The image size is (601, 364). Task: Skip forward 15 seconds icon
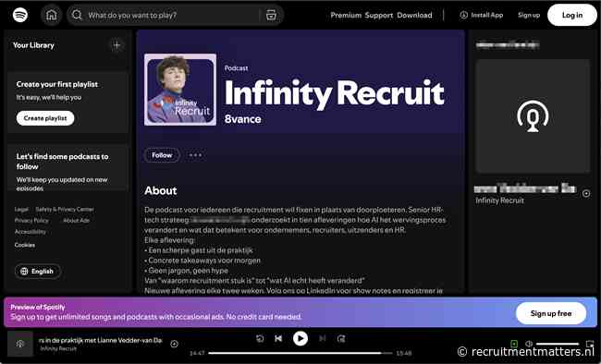point(341,338)
